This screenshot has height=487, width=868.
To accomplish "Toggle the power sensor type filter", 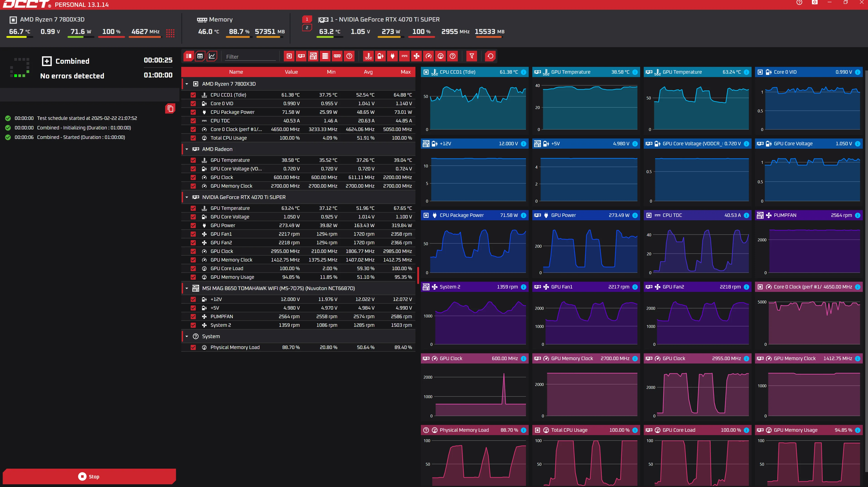I will coord(393,56).
